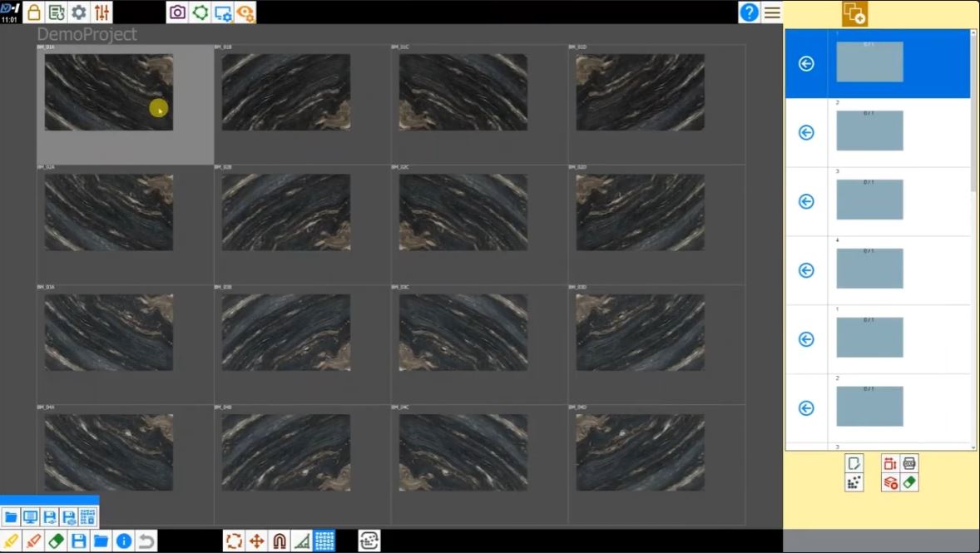Select the part thumbnail in row 3

pyautogui.click(x=869, y=200)
